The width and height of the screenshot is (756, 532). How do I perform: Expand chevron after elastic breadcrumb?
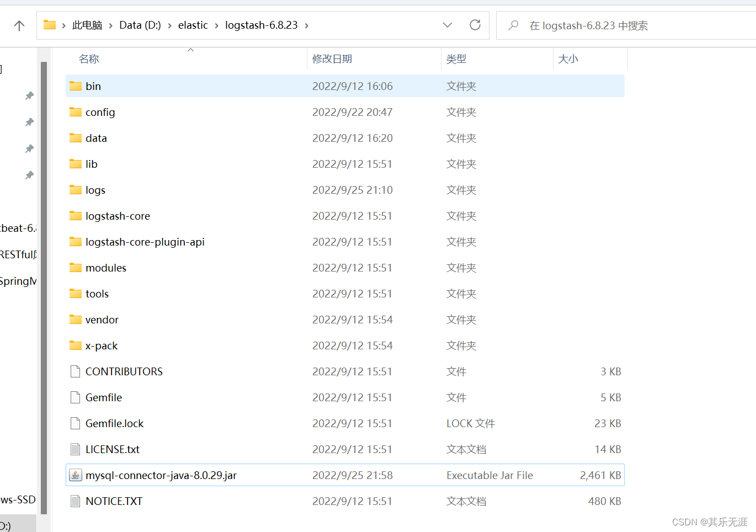216,25
